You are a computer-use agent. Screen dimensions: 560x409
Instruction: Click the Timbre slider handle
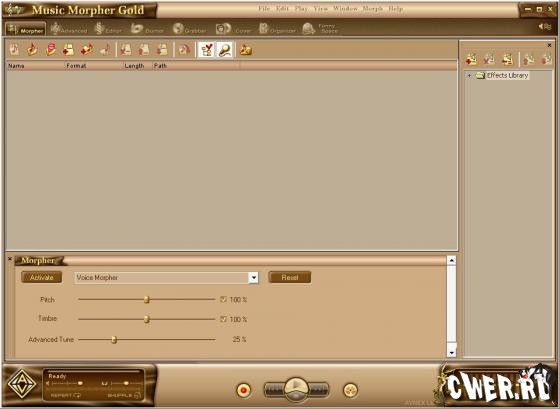point(146,319)
